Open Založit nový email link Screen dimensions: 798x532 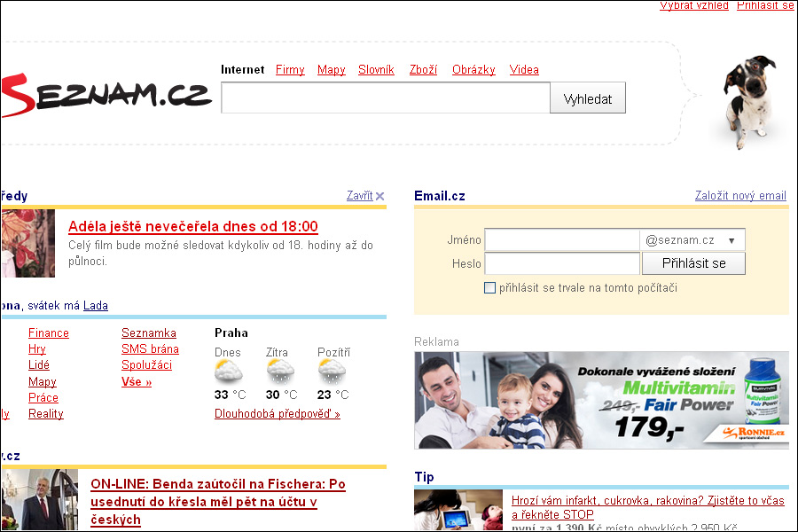(740, 195)
